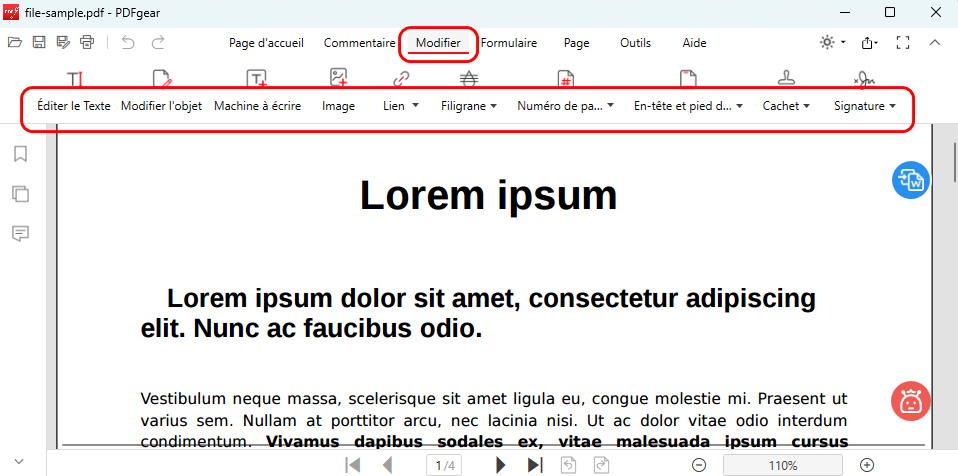Open the share icon menu
The width and height of the screenshot is (958, 476).
[x=868, y=43]
